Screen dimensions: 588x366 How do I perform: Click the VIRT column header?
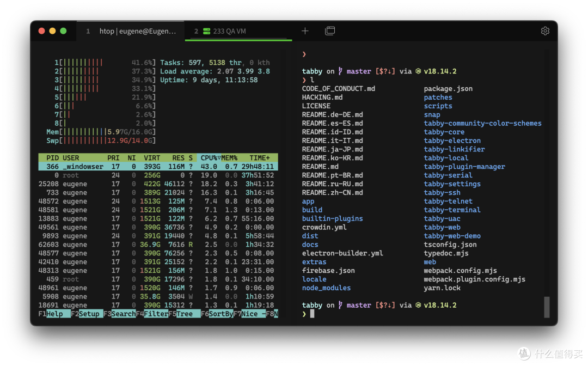point(152,158)
